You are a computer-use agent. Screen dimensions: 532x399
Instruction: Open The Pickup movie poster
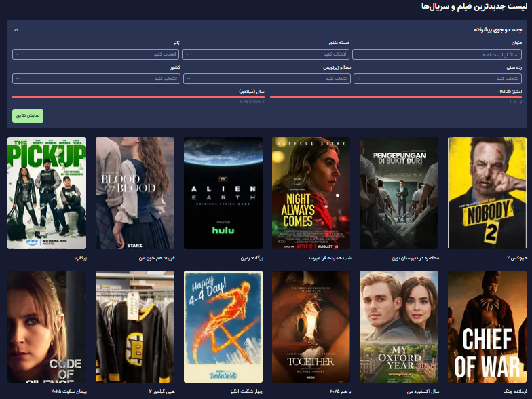(x=47, y=193)
